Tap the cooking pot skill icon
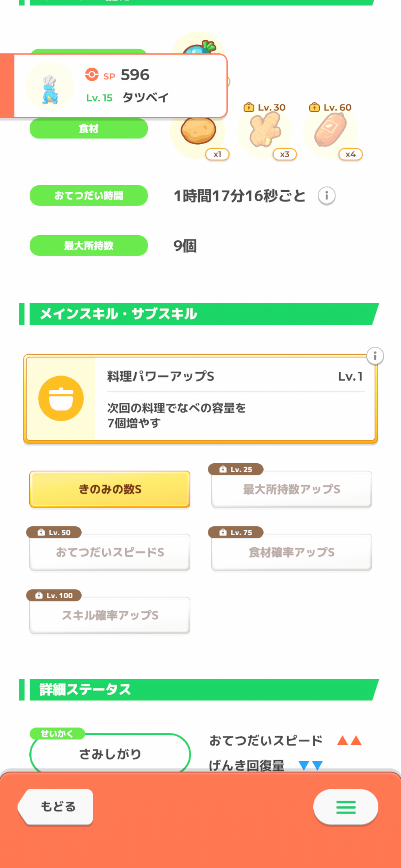Screen dimensions: 401x868 pos(61,398)
